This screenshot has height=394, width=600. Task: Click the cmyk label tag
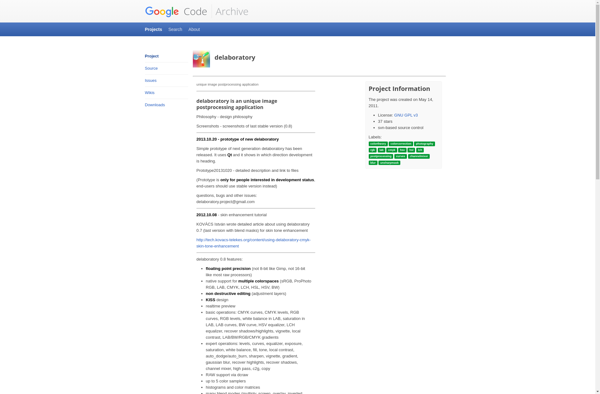(391, 150)
